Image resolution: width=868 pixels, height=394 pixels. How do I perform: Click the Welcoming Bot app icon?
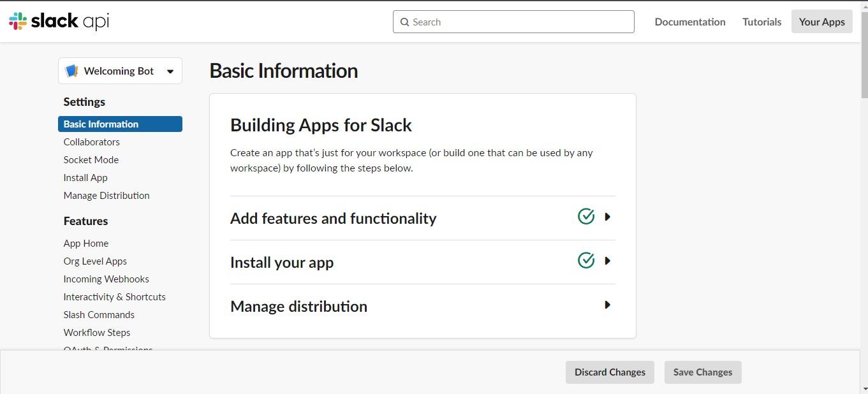click(71, 71)
